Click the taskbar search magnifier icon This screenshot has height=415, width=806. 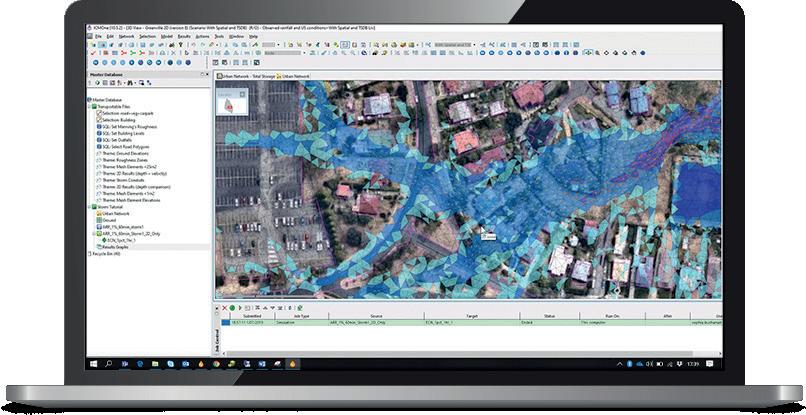(x=109, y=364)
